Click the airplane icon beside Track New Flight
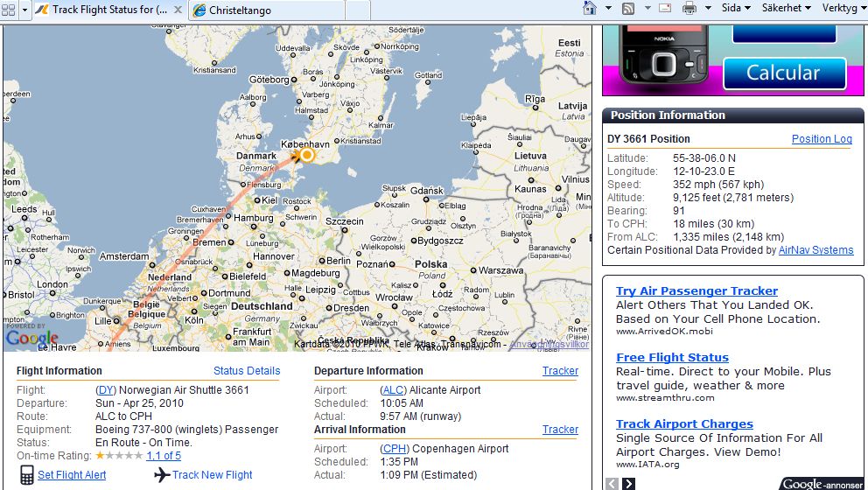Viewport: 868px width, 490px height. tap(162, 475)
